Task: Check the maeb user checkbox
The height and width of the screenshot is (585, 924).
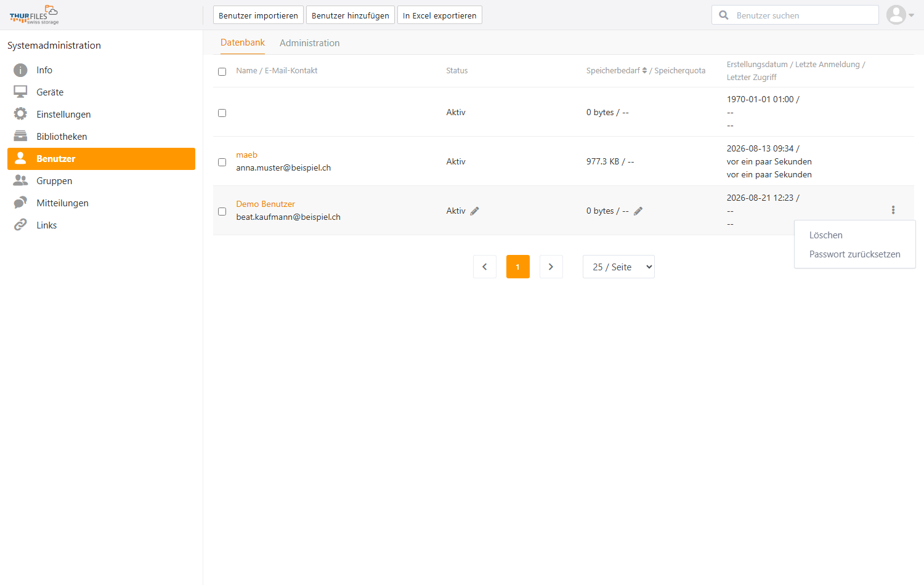Action: click(222, 162)
